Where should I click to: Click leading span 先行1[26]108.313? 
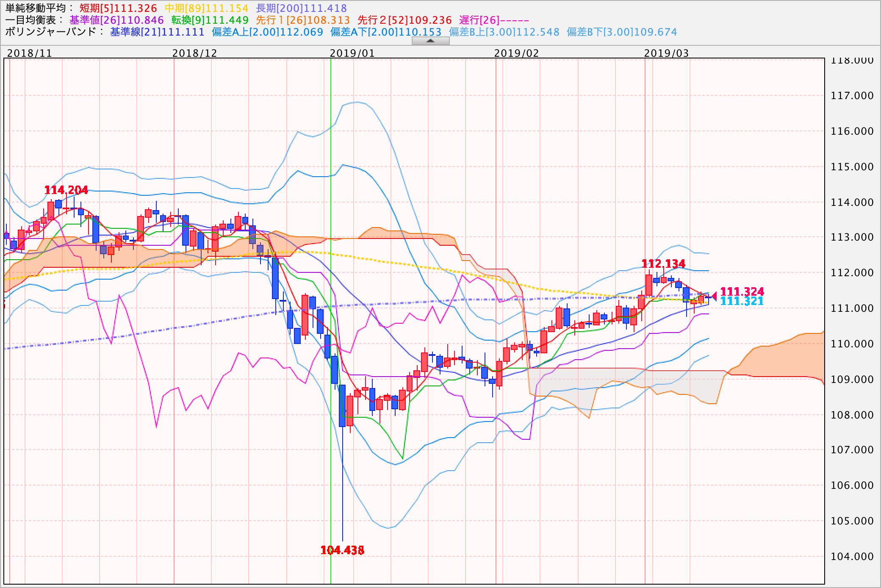click(x=303, y=20)
